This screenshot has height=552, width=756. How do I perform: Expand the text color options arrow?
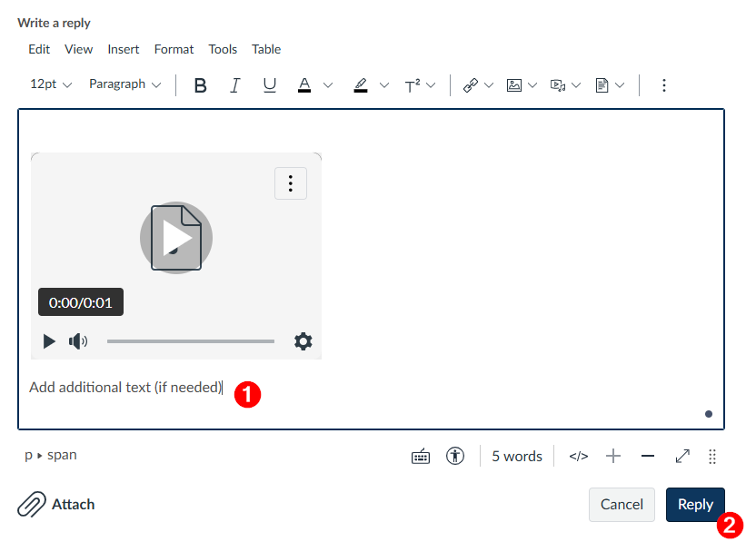pos(328,85)
